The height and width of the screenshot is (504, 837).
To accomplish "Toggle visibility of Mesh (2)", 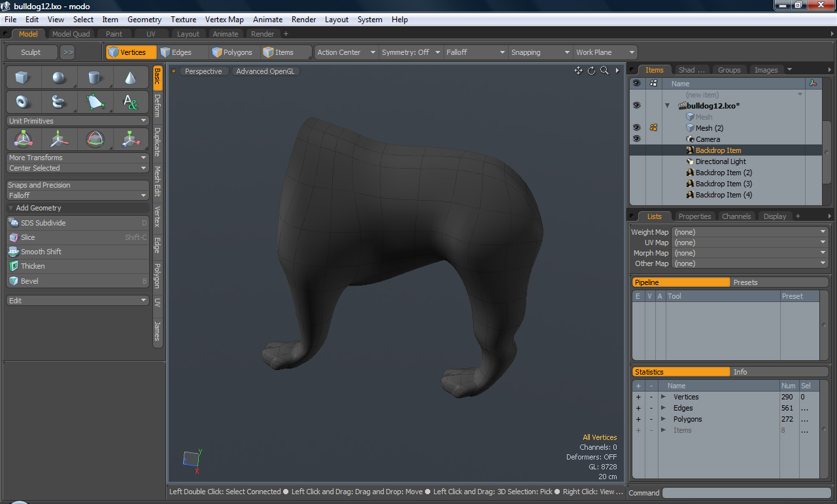I will [636, 128].
